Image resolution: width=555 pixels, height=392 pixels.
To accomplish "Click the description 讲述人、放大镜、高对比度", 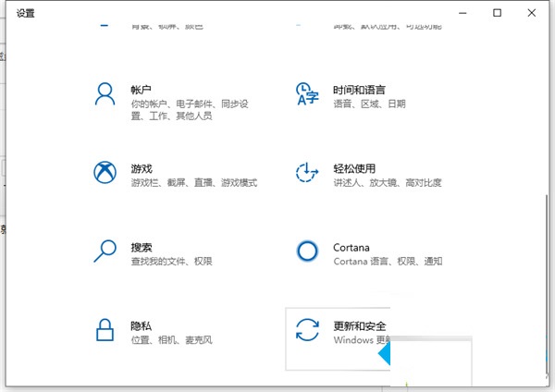I will pyautogui.click(x=388, y=182).
